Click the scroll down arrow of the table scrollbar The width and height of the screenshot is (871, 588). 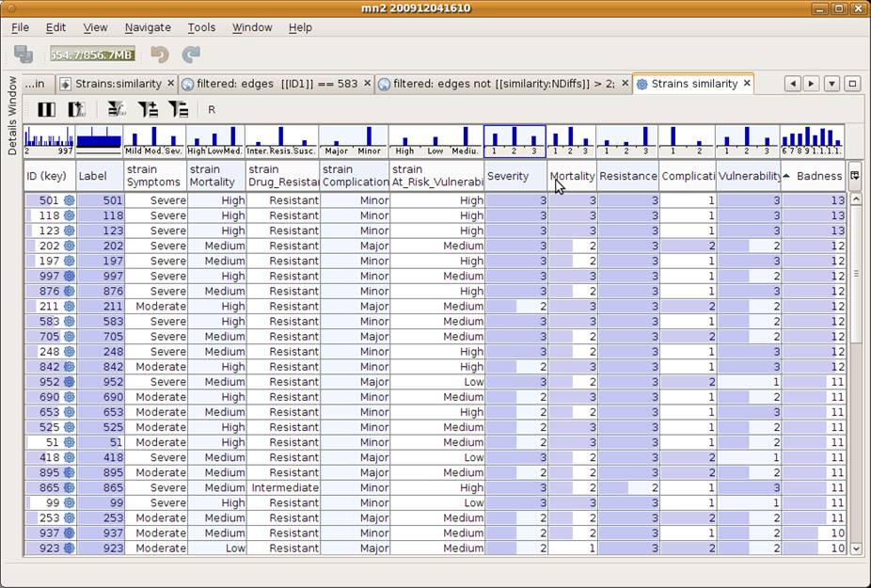coord(856,548)
